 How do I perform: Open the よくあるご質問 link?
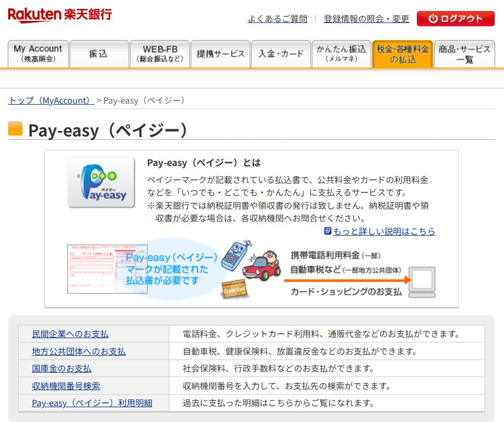point(277,19)
